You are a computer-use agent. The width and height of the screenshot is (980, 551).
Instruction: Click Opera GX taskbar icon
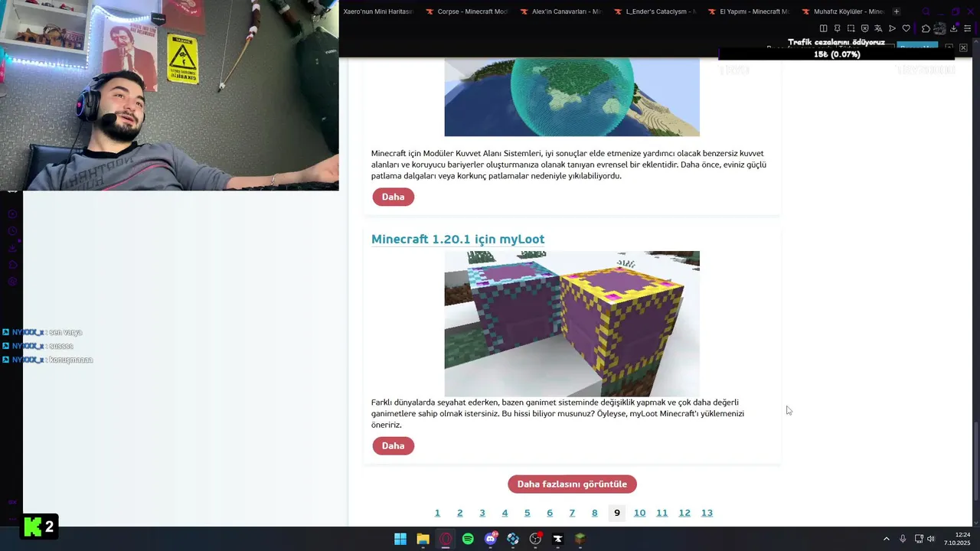tap(446, 539)
